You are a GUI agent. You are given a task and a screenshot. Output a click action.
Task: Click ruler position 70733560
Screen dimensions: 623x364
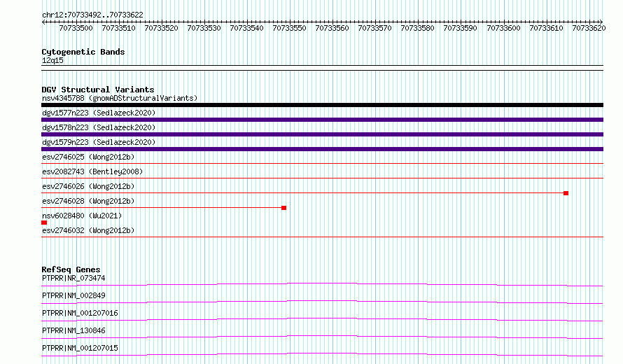click(x=332, y=28)
